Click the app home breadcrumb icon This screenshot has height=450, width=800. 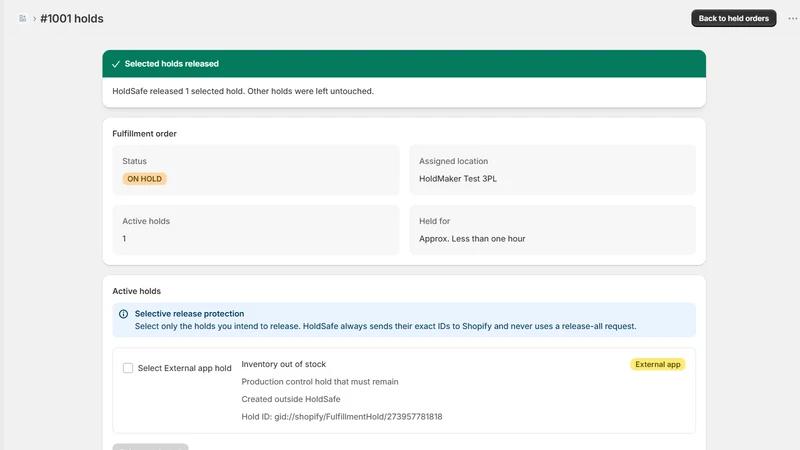point(22,18)
